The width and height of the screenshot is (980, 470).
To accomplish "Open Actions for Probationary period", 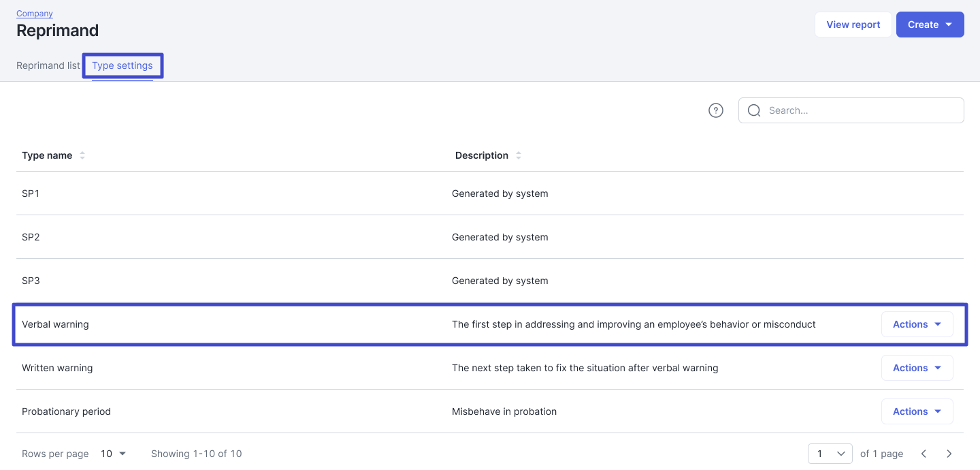I will pyautogui.click(x=917, y=411).
